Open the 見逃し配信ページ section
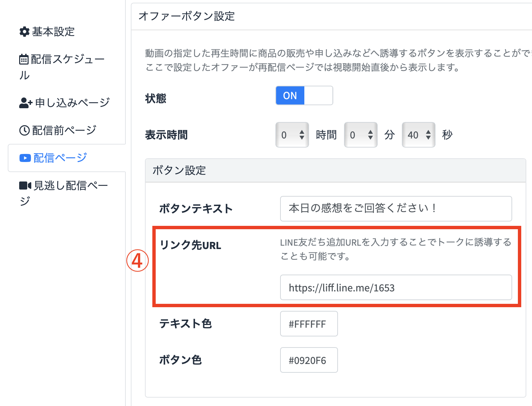The image size is (532, 406). (x=64, y=193)
